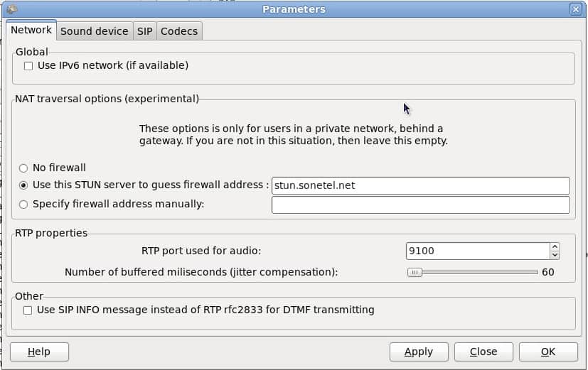
Task: Open the SIP tab
Action: 145,31
